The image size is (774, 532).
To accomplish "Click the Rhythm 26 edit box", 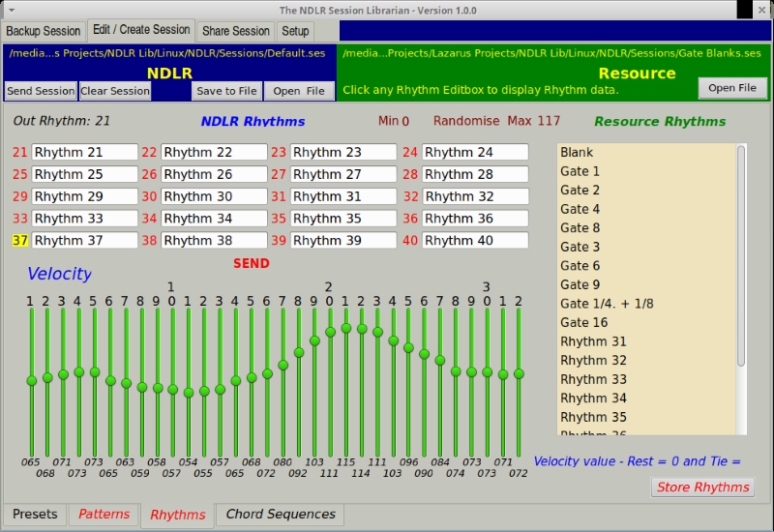I will (x=214, y=174).
